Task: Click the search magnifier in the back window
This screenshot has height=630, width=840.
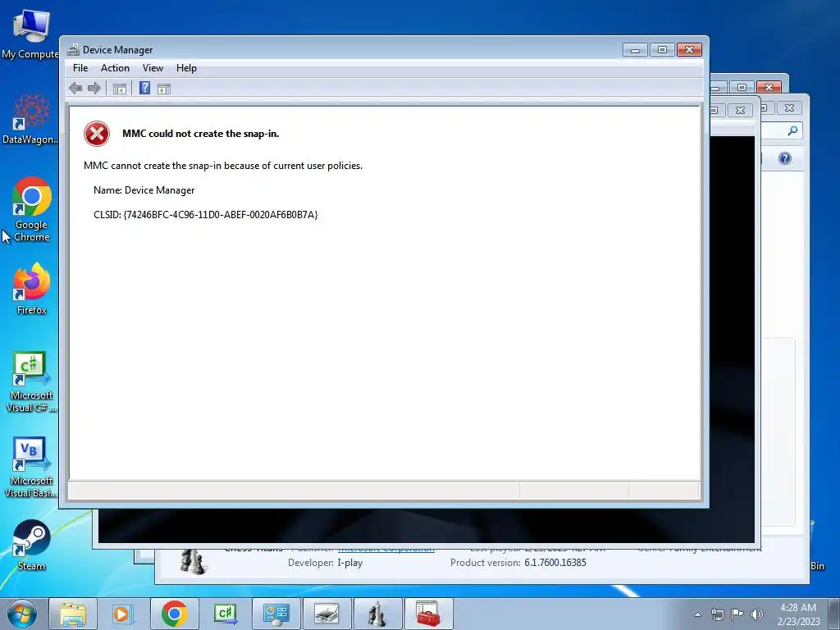Action: 793,130
